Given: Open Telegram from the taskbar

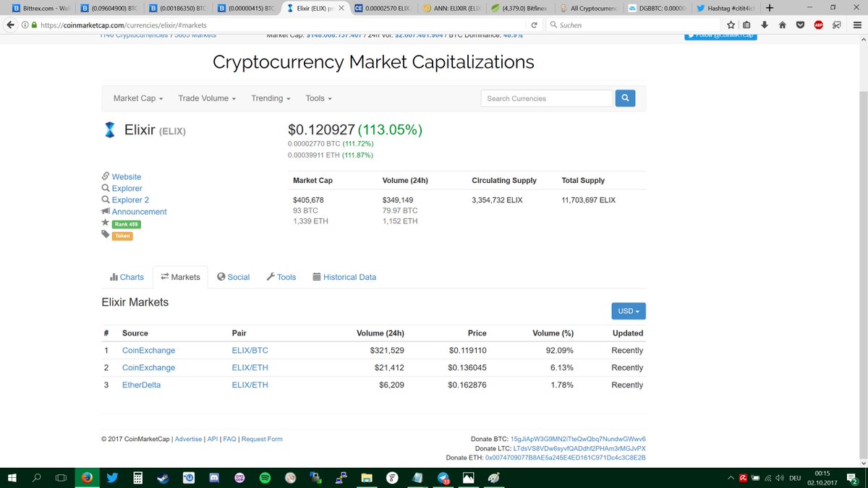Looking at the screenshot, I should coord(443,478).
